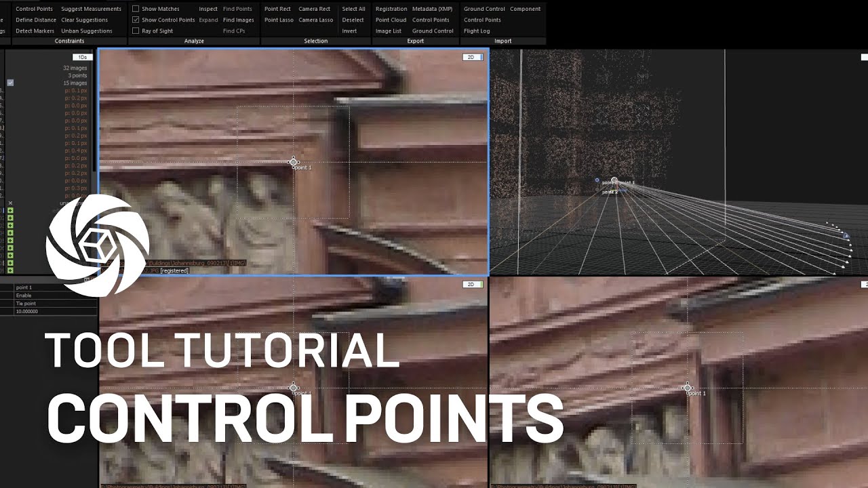Click the point 1 marker in the bottom-left view

click(294, 388)
